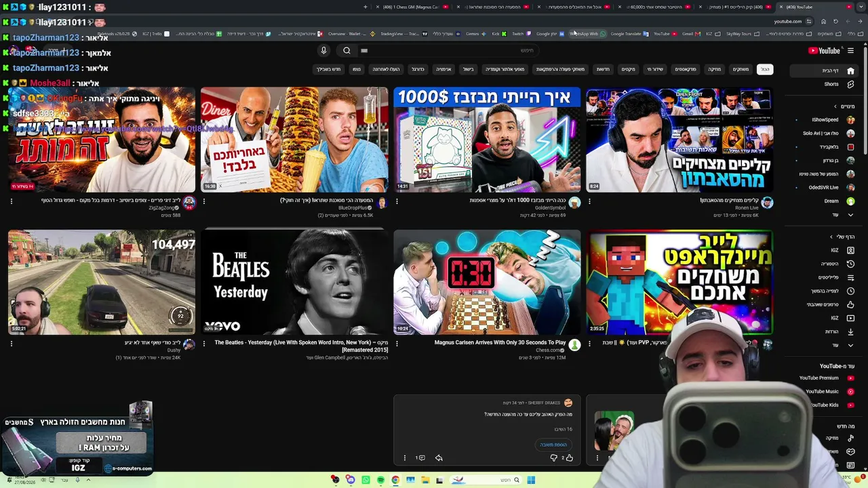Select the 'שידור חי' filter chip
Screen dimensions: 868x488
pos(655,69)
